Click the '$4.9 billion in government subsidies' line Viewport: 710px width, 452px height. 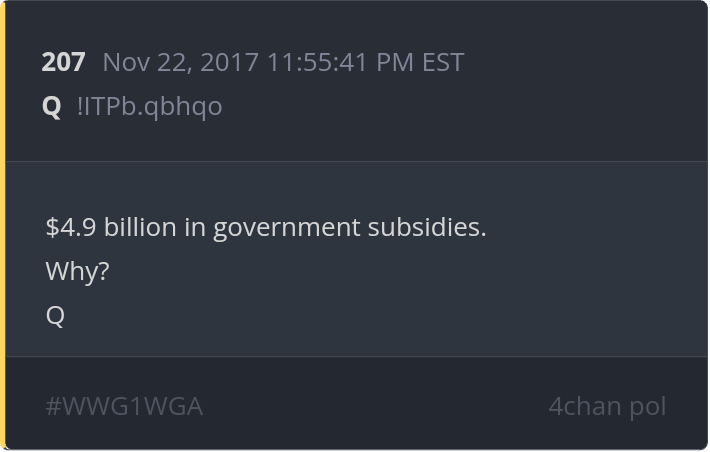pos(266,227)
